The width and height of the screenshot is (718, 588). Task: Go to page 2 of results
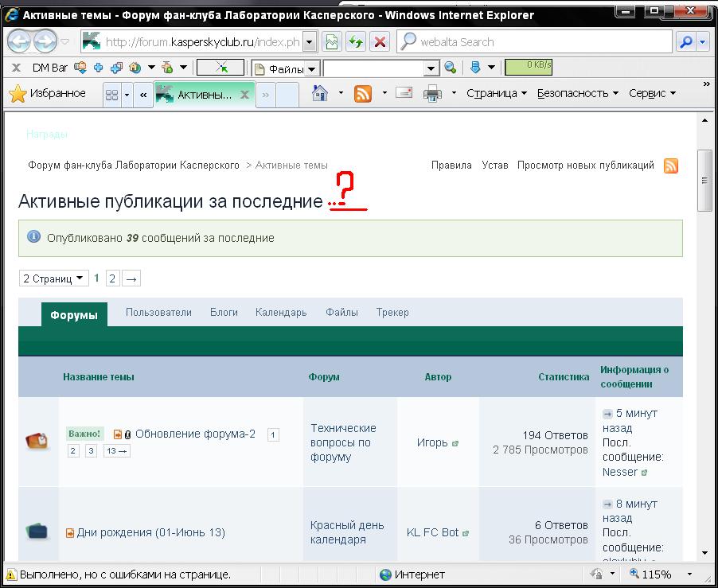pos(112,278)
